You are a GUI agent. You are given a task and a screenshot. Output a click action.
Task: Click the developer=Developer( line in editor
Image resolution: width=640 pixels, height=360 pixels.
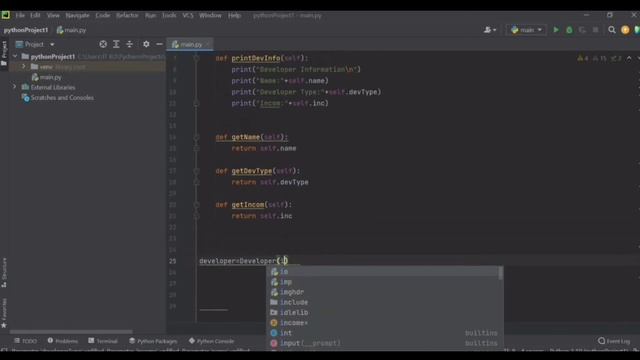[x=243, y=261]
